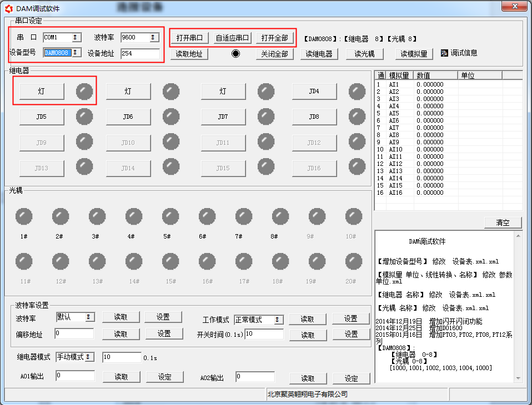Click the log panel vertical scrollbar

click(x=519, y=305)
